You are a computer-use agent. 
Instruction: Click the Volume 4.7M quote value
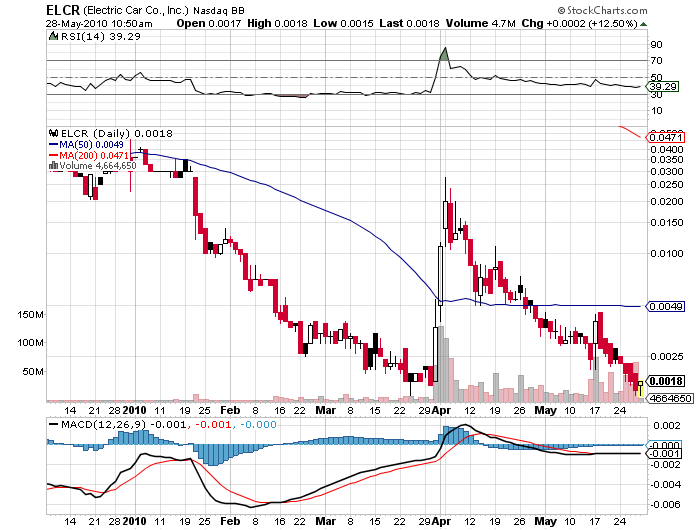coord(480,23)
